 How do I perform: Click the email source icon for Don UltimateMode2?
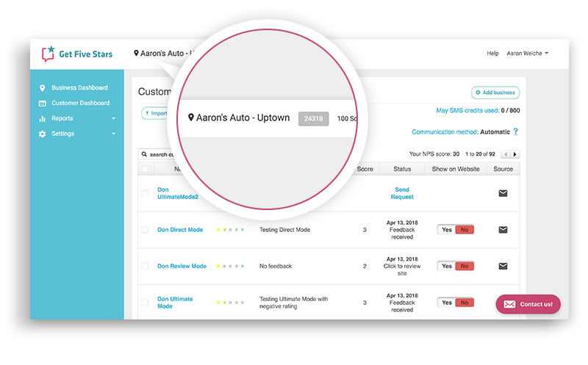point(503,193)
